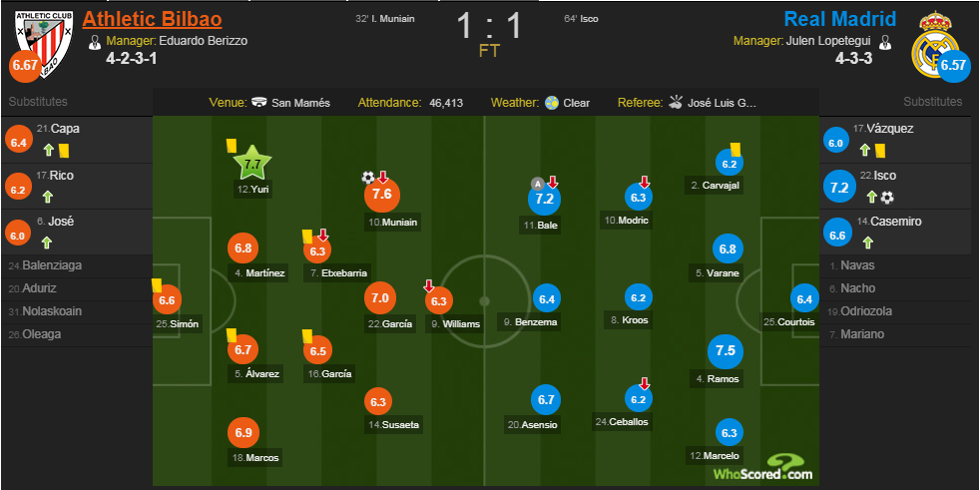Click the stadium icon next to San Mamés
980x490 pixels.
(x=260, y=103)
